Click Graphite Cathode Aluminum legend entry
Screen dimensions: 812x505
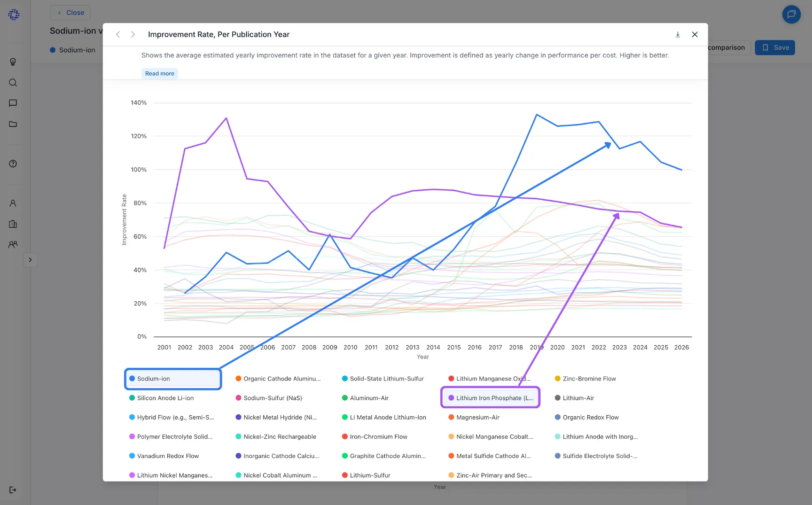point(384,456)
